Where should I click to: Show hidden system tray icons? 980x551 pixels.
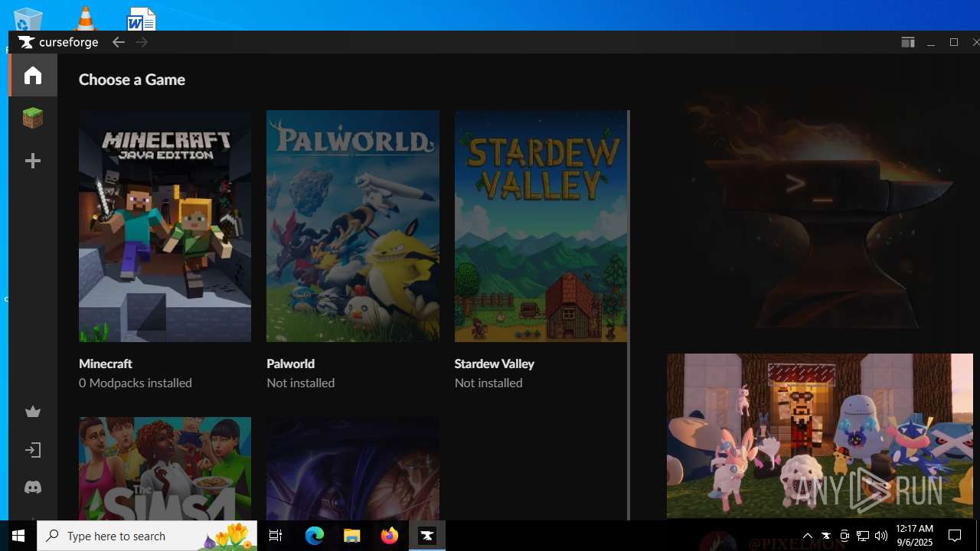[808, 536]
